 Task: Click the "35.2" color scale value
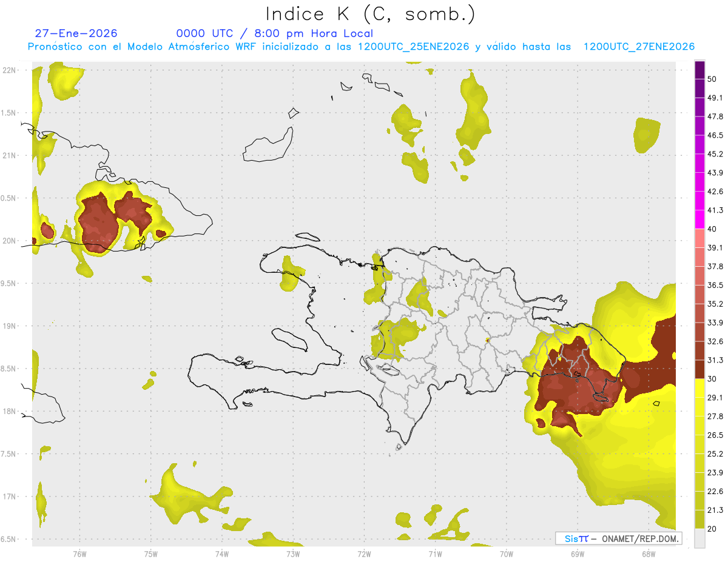coord(715,304)
